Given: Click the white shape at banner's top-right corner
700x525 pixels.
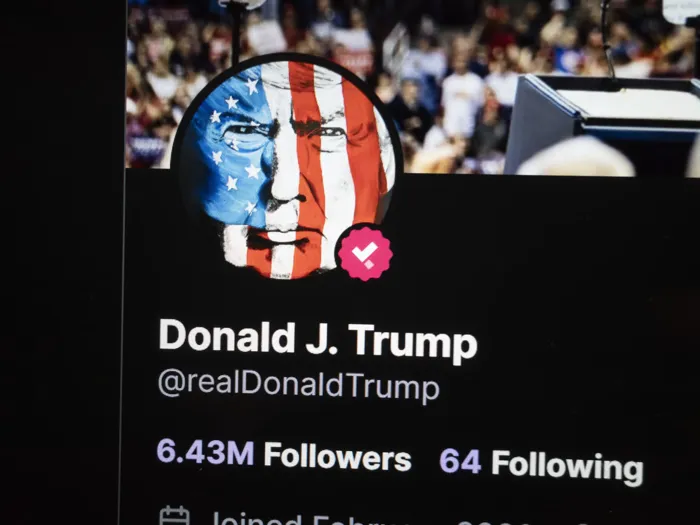Looking at the screenshot, I should point(681,11).
